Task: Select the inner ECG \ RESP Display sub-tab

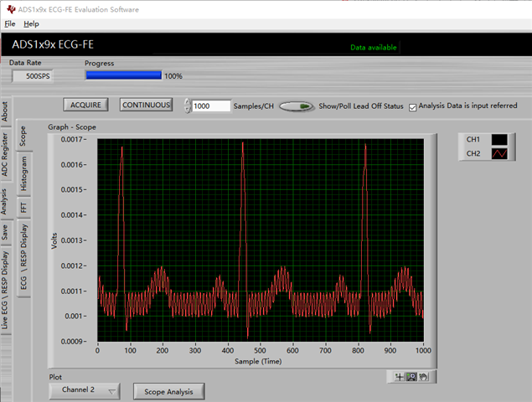Action: click(x=23, y=257)
